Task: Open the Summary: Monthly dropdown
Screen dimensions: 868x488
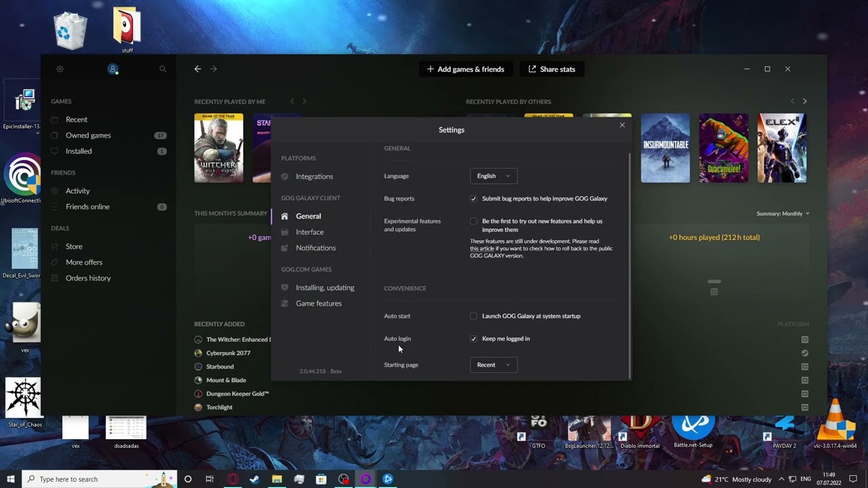Action: pos(783,213)
